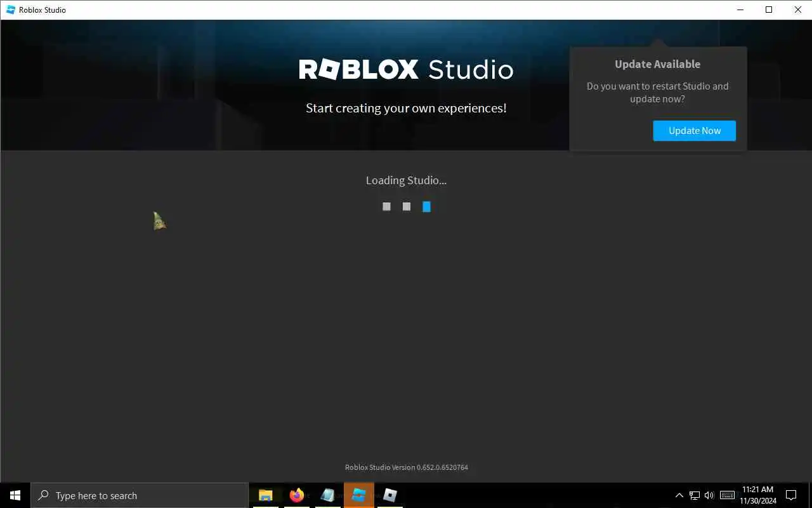Open File Explorer from the taskbar
Viewport: 812px width, 508px height.
(x=266, y=495)
